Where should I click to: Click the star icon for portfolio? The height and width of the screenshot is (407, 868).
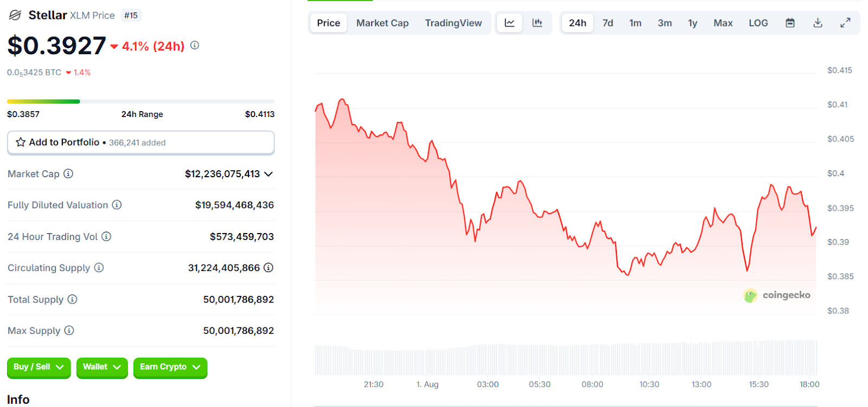21,142
